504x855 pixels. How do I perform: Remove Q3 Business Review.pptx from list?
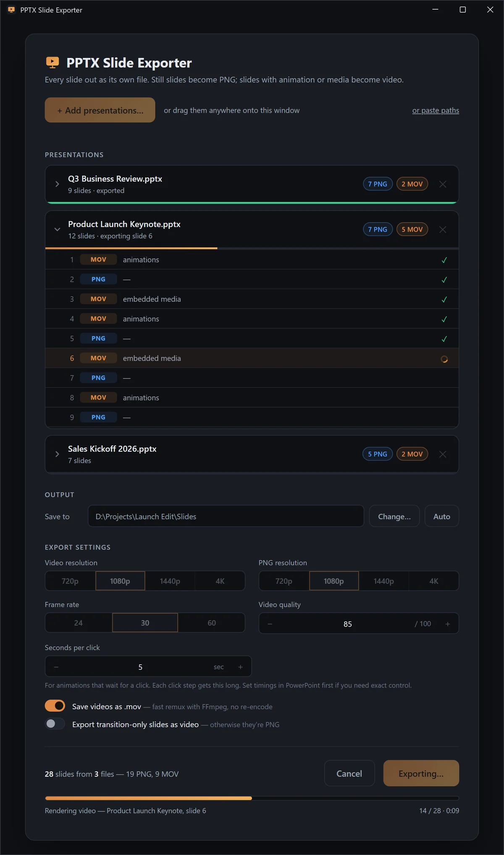[x=443, y=184]
